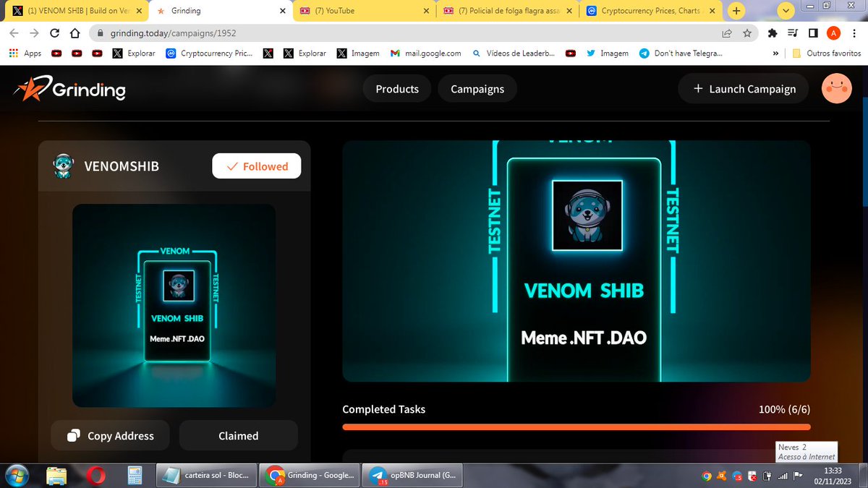
Task: Toggle the browser side panel icon
Action: [813, 33]
